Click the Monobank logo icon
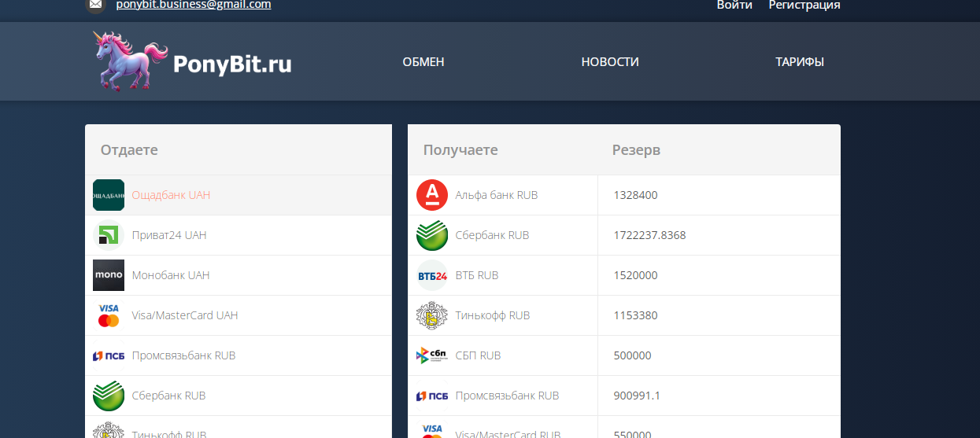 coord(109,275)
